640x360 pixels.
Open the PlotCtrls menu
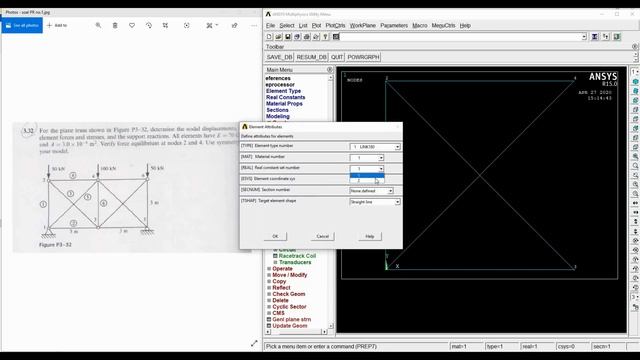pos(335,25)
